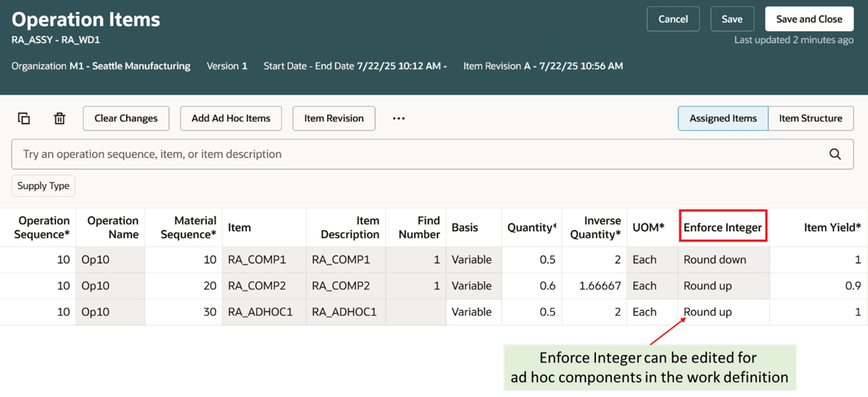Click the delete trash icon

pyautogui.click(x=59, y=118)
